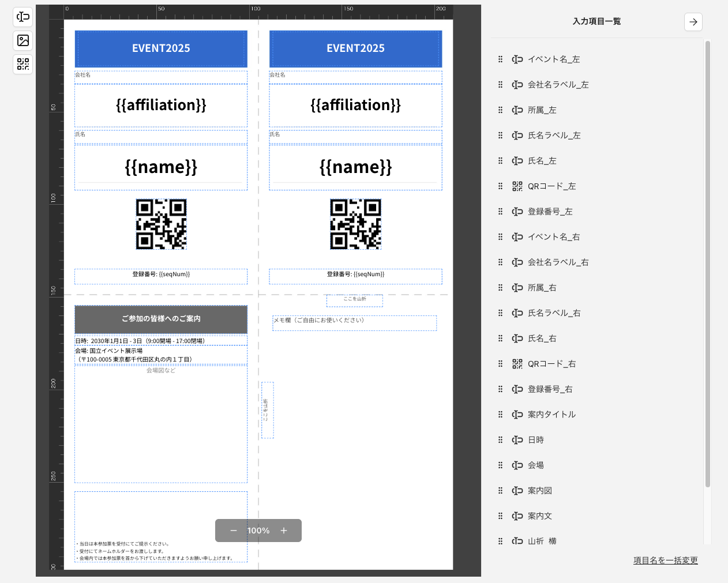Screen dimensions: 728x583
Task: Click the QR icon beside QRコード_右
Action: (517, 364)
